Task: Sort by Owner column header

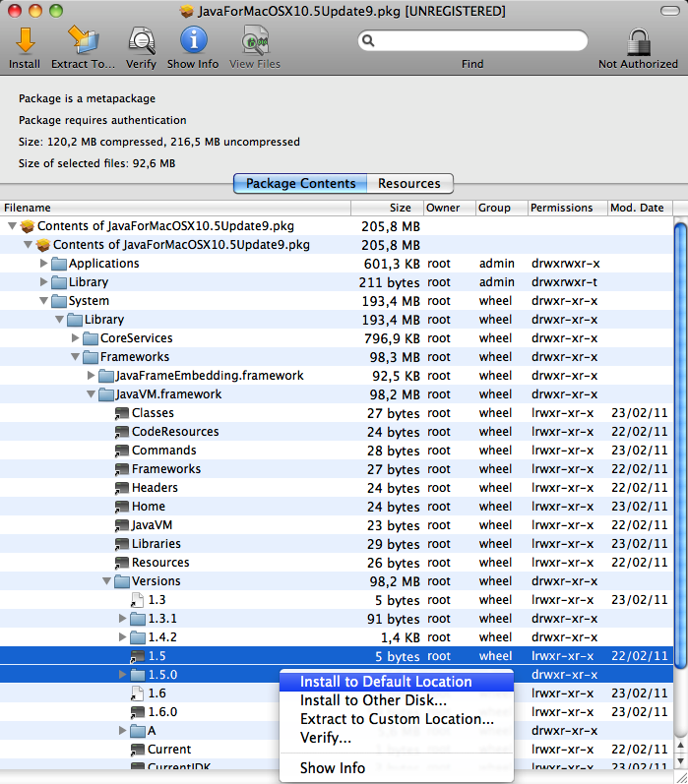Action: click(450, 208)
